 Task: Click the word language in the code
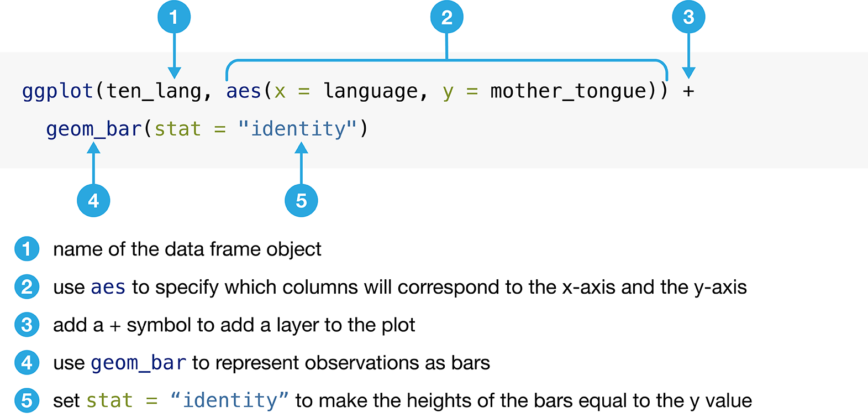click(x=370, y=91)
